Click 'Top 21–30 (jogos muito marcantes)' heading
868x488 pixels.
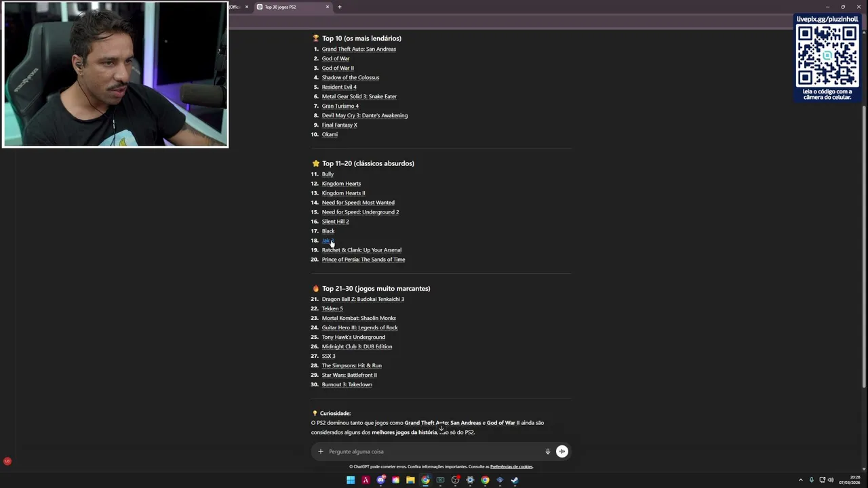point(376,289)
